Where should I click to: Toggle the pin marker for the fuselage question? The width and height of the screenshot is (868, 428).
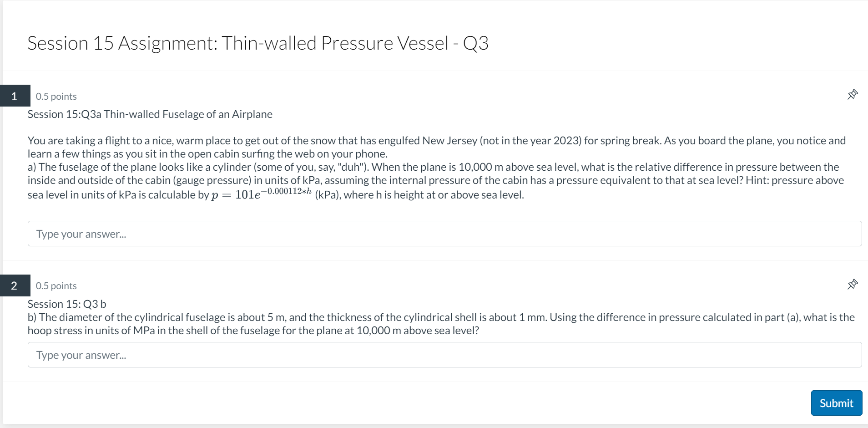(853, 95)
